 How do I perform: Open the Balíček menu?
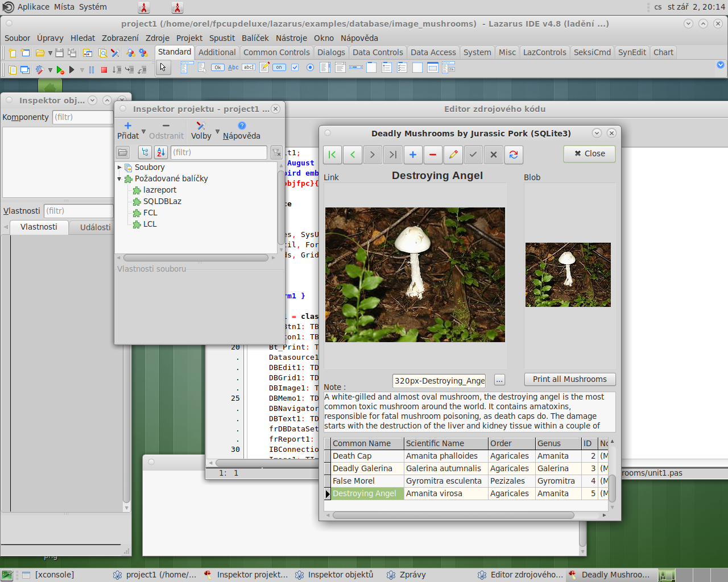click(255, 38)
